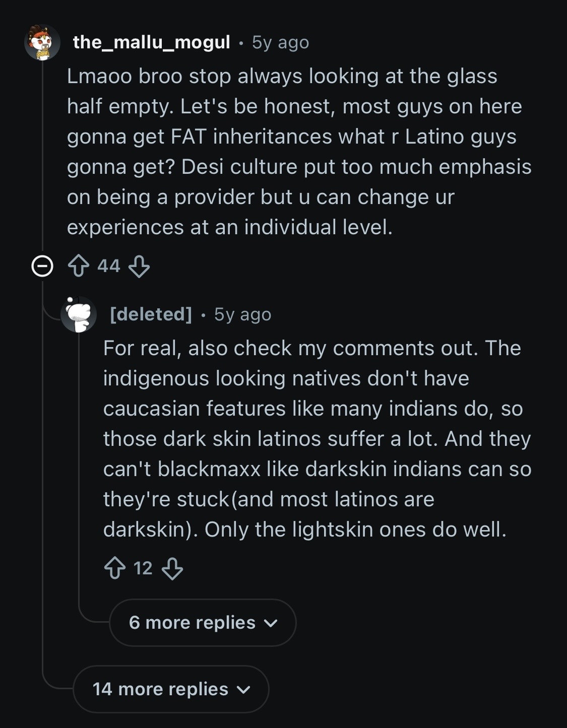Tap top comment's 5y ago timestamp
This screenshot has height=728, width=567.
pyautogui.click(x=280, y=43)
